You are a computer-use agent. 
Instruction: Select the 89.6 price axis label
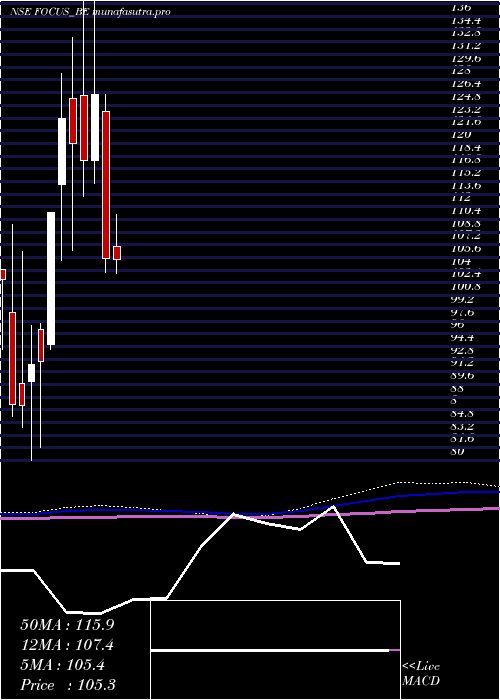(464, 375)
